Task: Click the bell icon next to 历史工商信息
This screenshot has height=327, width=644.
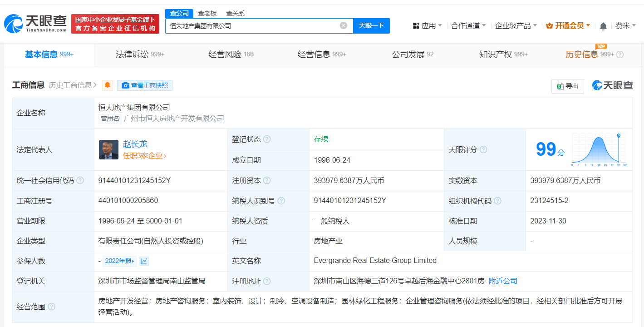Action: [107, 85]
